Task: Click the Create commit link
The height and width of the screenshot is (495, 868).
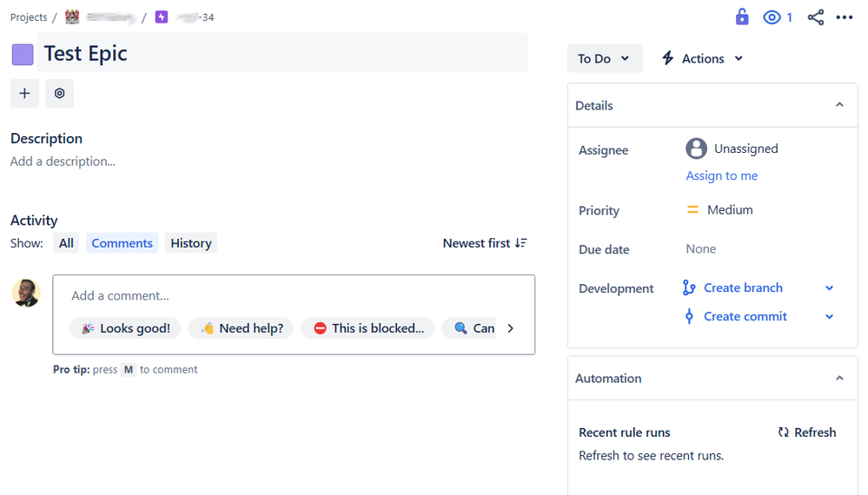Action: pyautogui.click(x=745, y=317)
